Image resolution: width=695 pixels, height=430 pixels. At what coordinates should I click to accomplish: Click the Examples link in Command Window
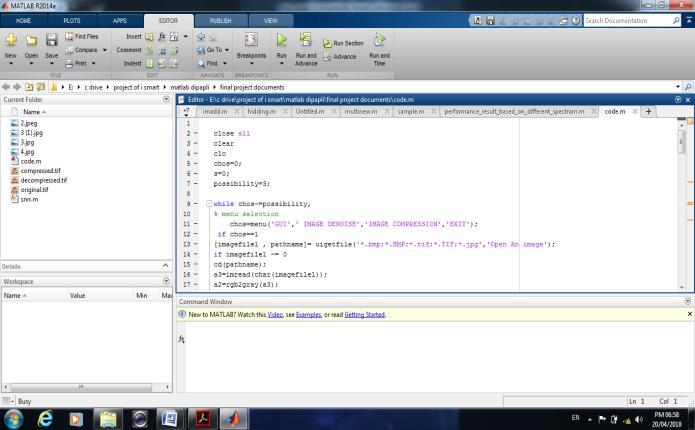(308, 314)
